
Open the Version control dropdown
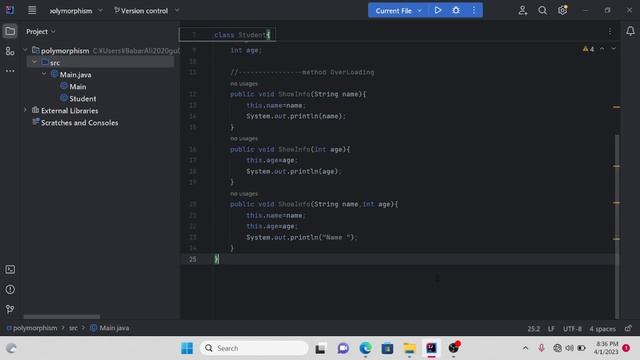pyautogui.click(x=146, y=11)
